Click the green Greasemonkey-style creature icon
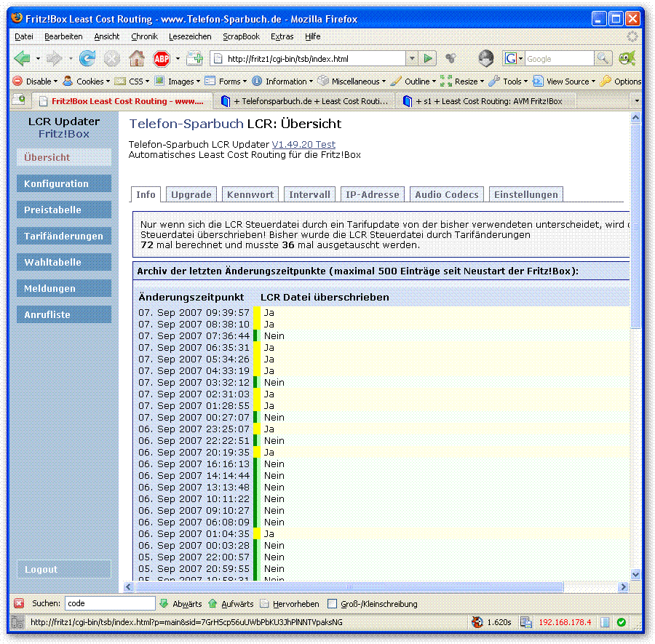 627,58
